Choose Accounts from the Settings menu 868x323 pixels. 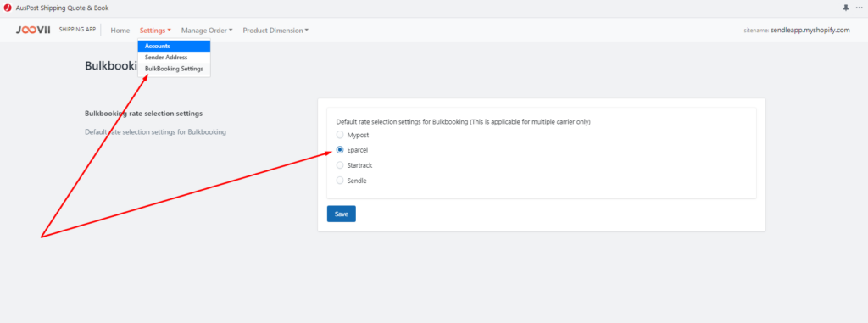[174, 46]
